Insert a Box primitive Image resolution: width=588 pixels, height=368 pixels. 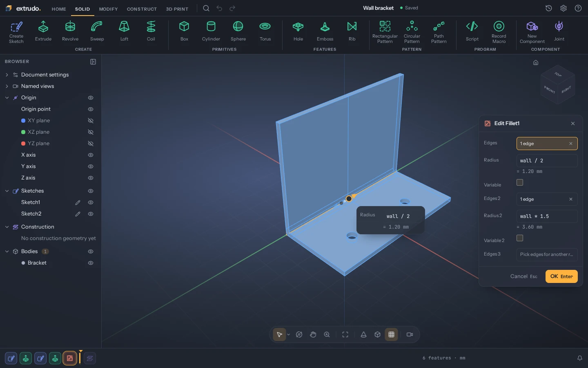184,32
